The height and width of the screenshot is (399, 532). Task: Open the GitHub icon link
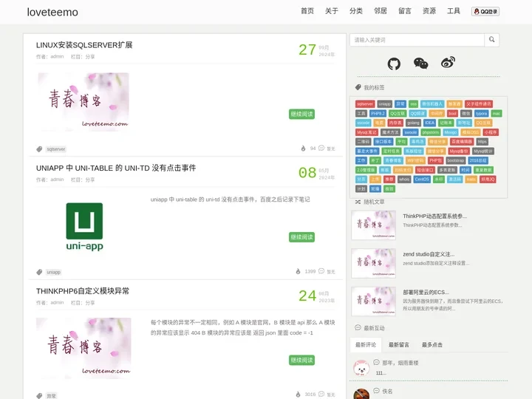394,64
